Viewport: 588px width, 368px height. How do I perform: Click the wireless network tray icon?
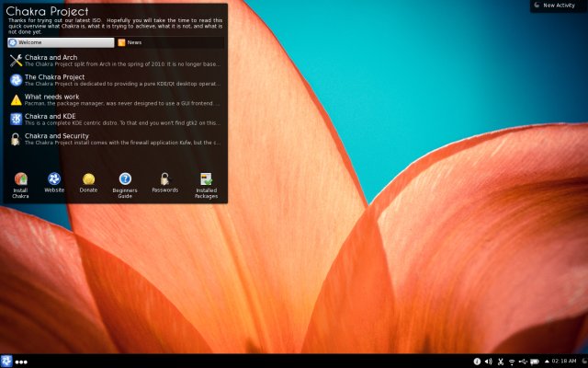point(511,362)
